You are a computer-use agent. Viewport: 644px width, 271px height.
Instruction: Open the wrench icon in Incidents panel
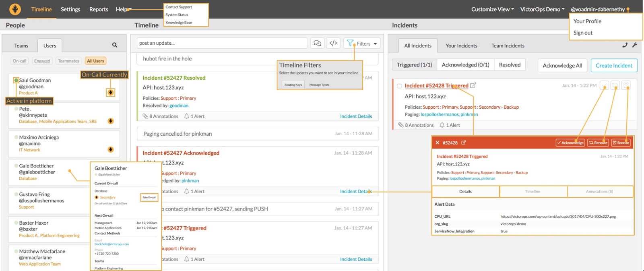635,45
